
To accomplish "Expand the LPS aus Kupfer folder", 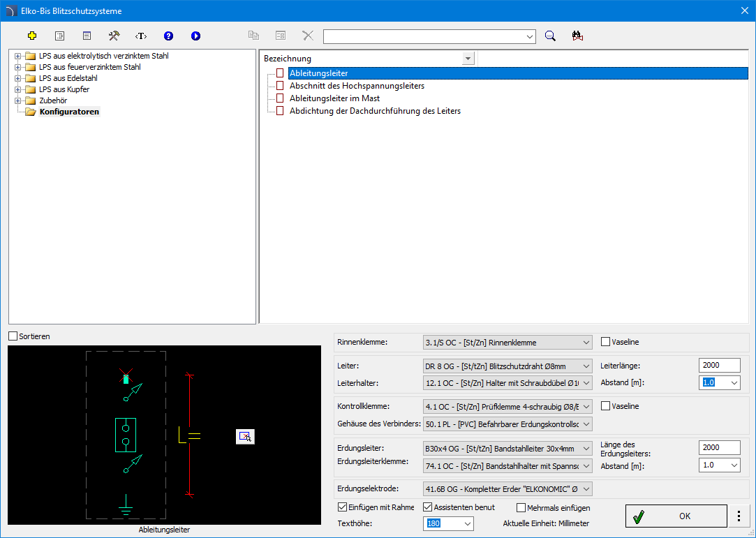I will point(18,89).
